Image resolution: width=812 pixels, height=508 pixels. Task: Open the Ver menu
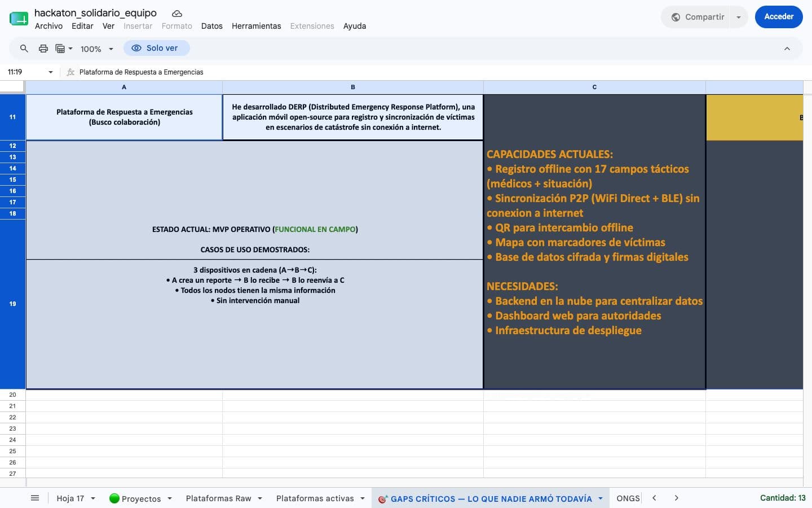[x=108, y=26]
